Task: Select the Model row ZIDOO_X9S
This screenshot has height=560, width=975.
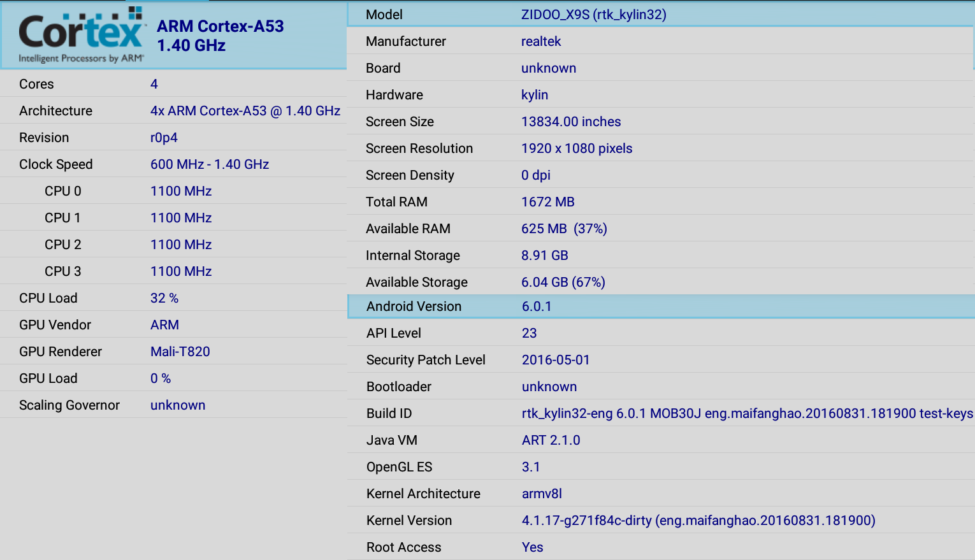Action: (661, 15)
